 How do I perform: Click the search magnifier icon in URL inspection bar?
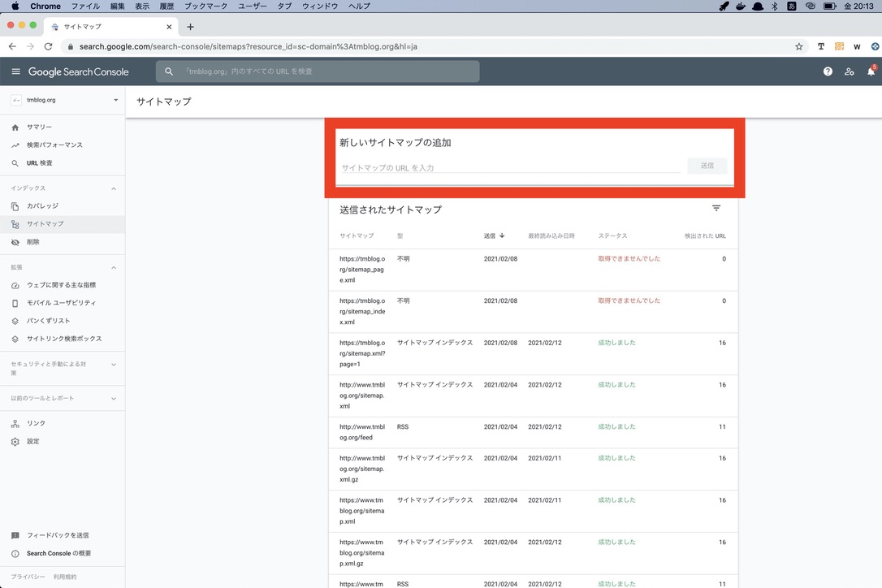point(169,71)
